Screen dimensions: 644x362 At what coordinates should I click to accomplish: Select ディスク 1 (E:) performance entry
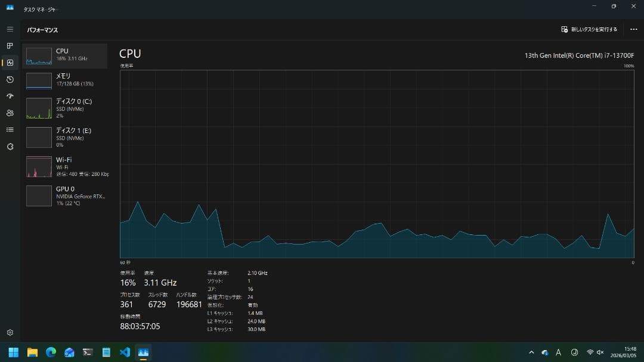(65, 138)
